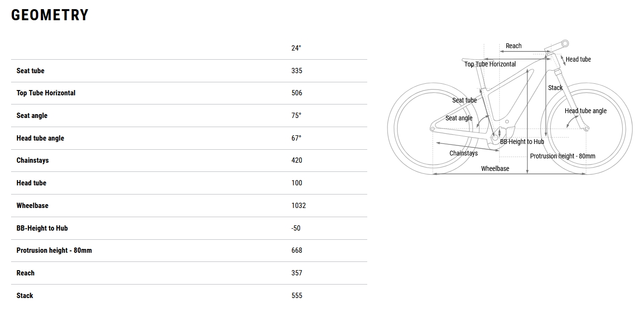Screen dimensions: 644x312
Task: Select the 24" size column header
Action: coord(296,48)
